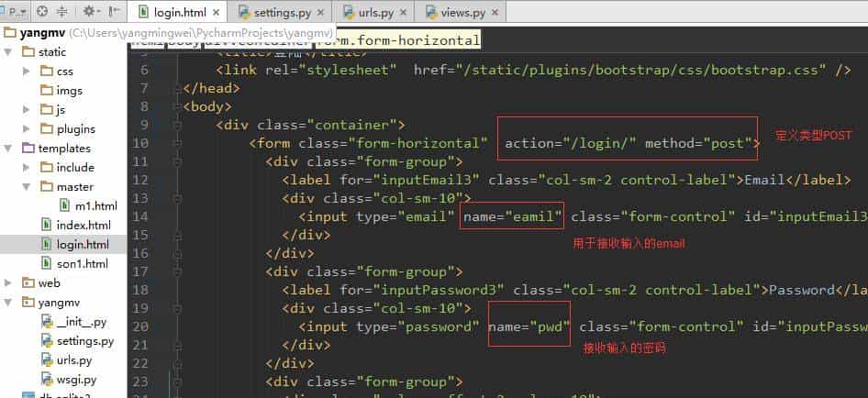Switch to the settings.py editor tab
This screenshot has height=398, width=868.
click(x=281, y=12)
